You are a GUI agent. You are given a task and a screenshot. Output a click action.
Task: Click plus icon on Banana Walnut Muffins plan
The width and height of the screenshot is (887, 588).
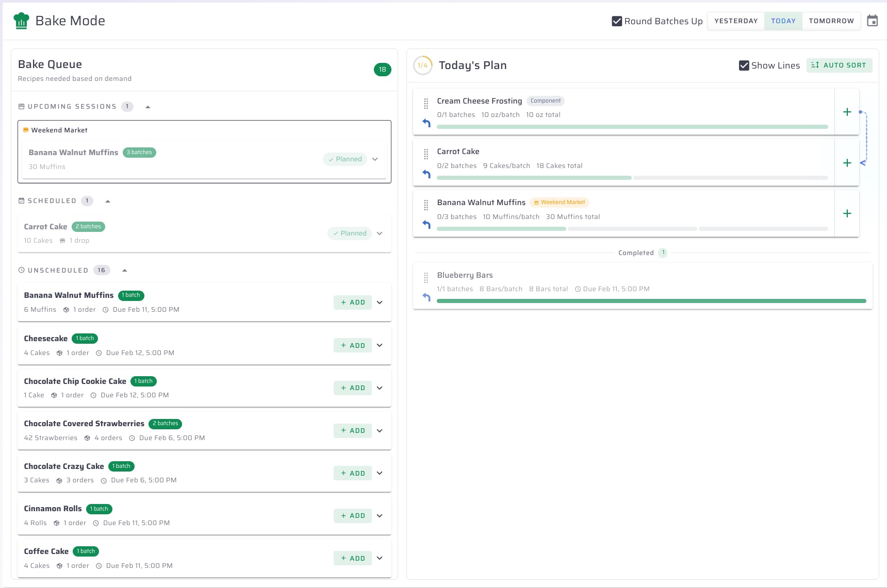pos(847,213)
